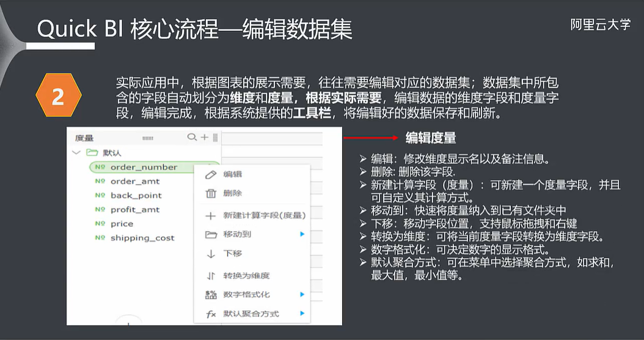Select the price measure field
The width and height of the screenshot is (644, 340).
point(122,224)
